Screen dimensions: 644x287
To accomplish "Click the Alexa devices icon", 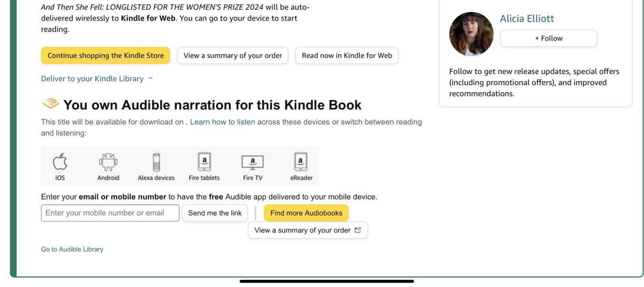I will coord(156,163).
